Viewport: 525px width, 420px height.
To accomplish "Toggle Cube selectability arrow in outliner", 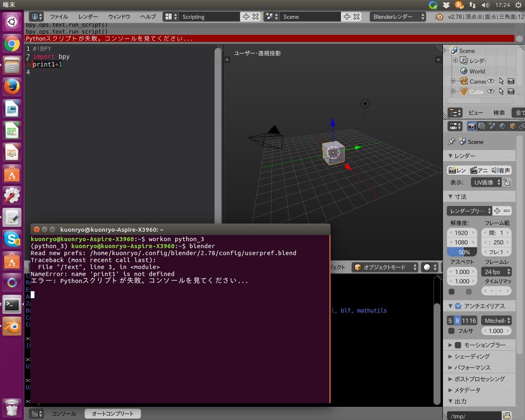I will pyautogui.click(x=501, y=91).
